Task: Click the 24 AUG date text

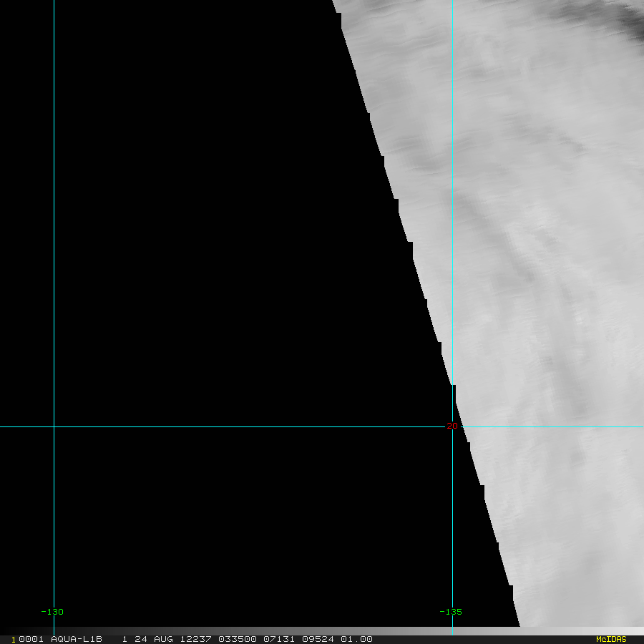Action: point(153,639)
